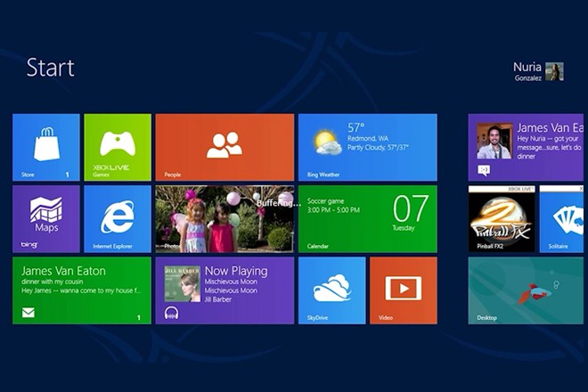588x392 pixels.
Task: Open the Photos tile with two girls
Action: tap(225, 219)
